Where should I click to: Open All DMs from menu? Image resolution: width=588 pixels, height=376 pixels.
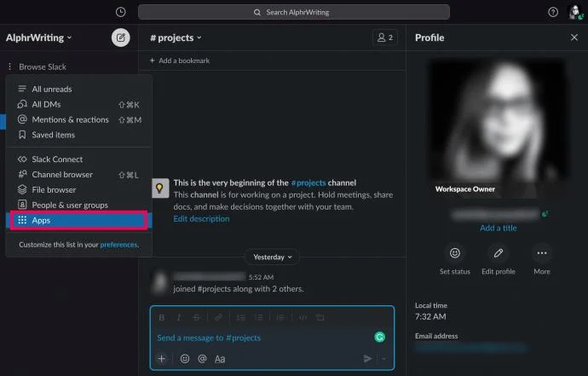tap(78, 104)
